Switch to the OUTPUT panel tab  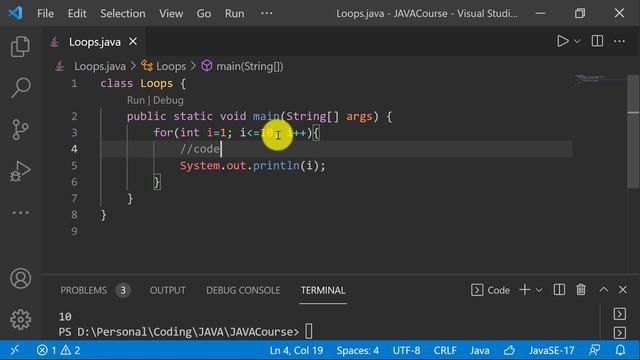point(167,290)
